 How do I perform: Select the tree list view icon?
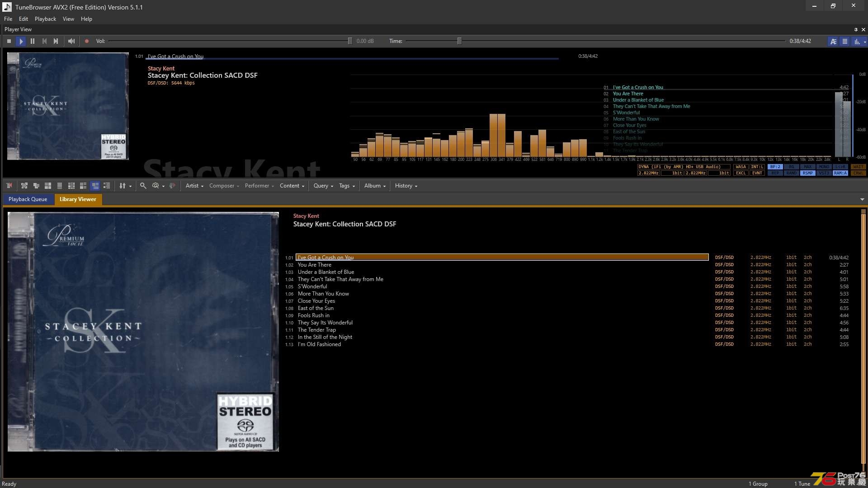(x=107, y=186)
